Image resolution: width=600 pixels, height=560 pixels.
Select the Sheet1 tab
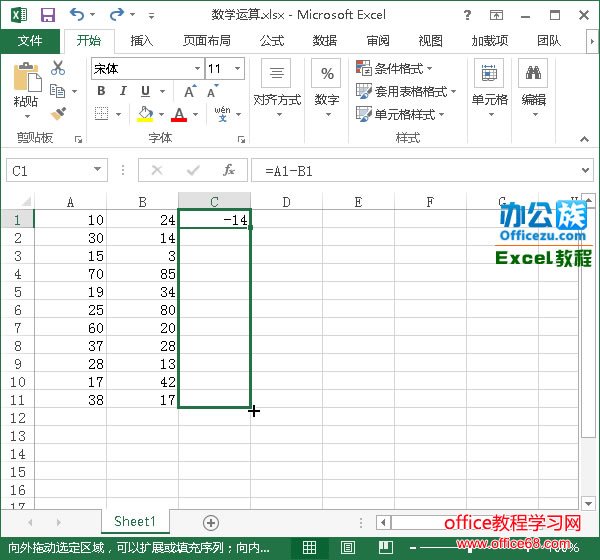point(135,521)
